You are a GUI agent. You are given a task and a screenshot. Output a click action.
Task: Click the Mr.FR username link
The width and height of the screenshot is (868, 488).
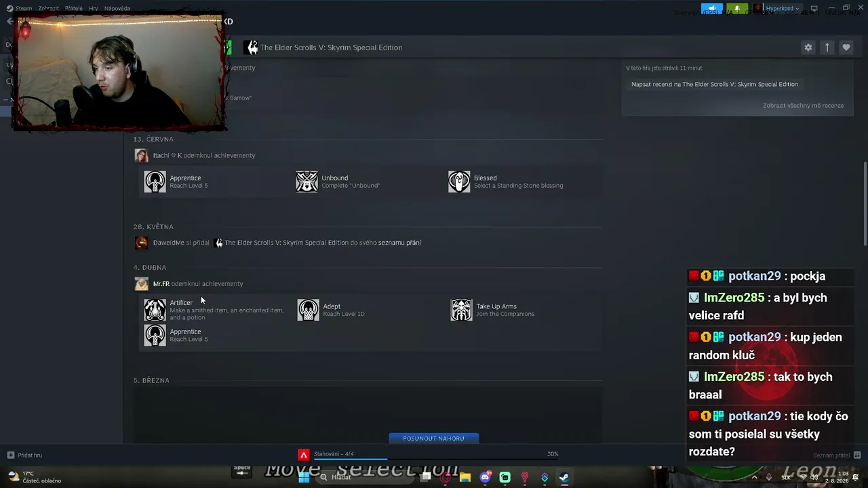tap(161, 284)
